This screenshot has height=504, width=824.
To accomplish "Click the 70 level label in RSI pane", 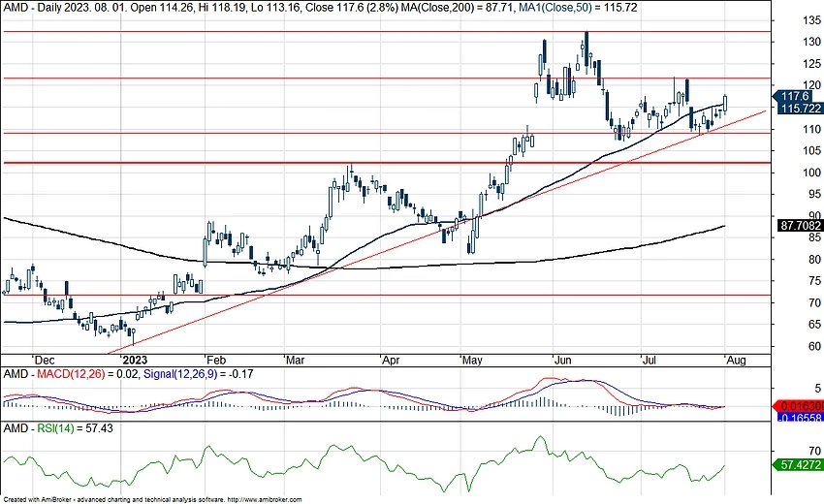I will pos(815,451).
